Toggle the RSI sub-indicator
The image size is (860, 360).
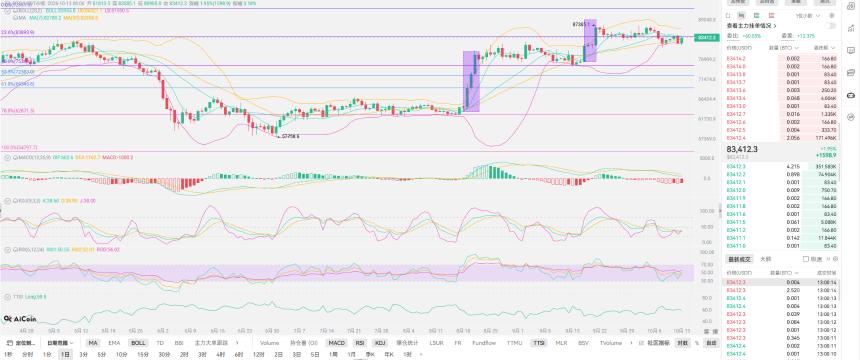pyautogui.click(x=360, y=343)
